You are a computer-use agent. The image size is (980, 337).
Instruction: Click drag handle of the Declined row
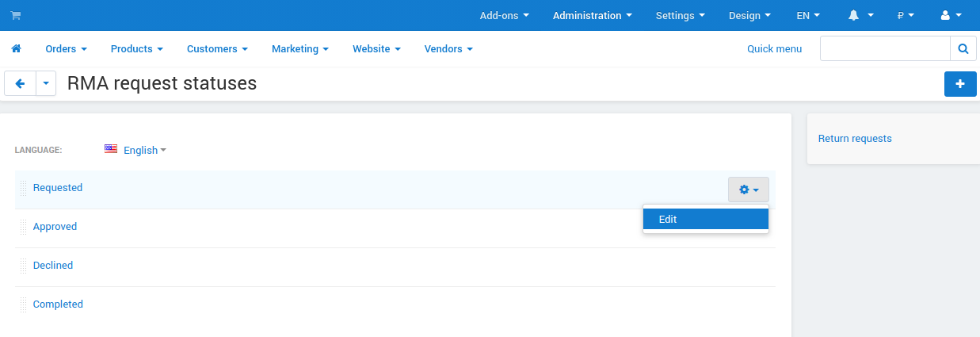click(x=24, y=266)
